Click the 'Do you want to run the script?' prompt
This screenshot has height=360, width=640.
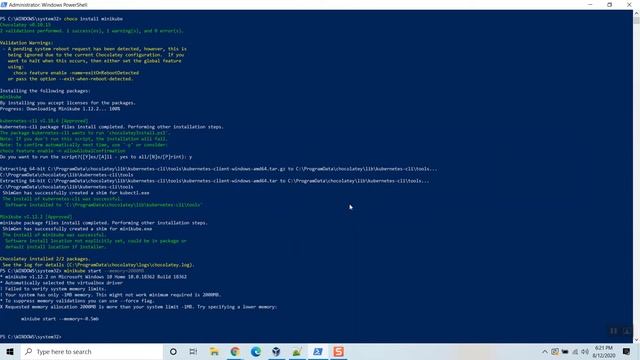pos(96,157)
